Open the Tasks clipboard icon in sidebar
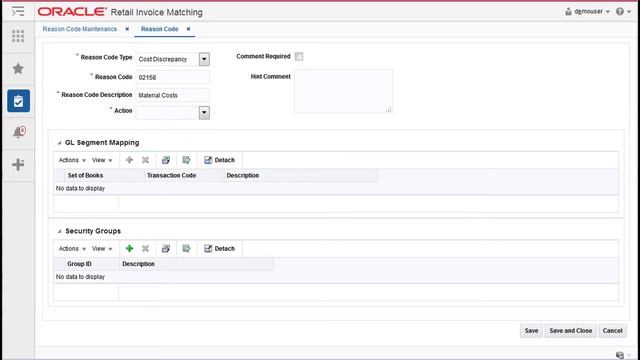 [18, 101]
